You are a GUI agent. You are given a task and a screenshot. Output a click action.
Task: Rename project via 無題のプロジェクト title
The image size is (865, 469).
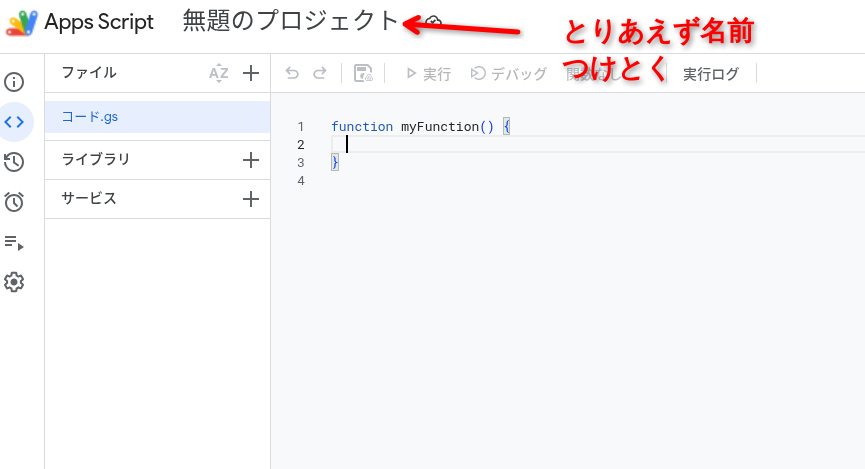(291, 21)
